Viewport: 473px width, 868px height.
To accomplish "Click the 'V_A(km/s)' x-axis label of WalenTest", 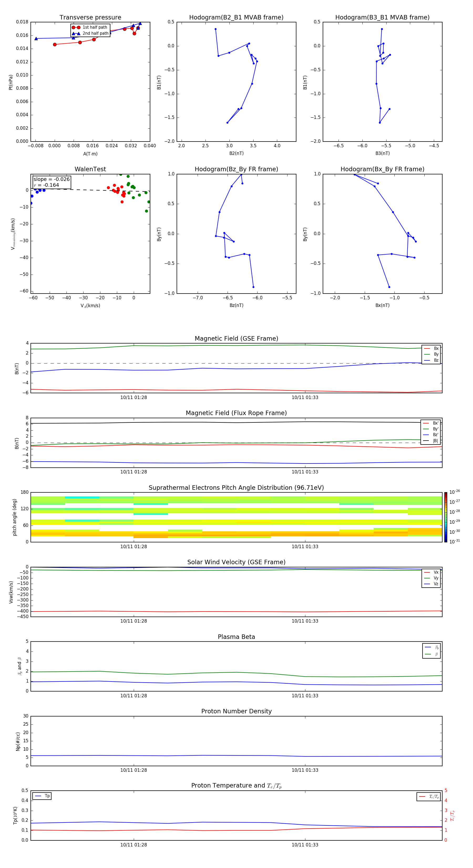I will point(90,306).
